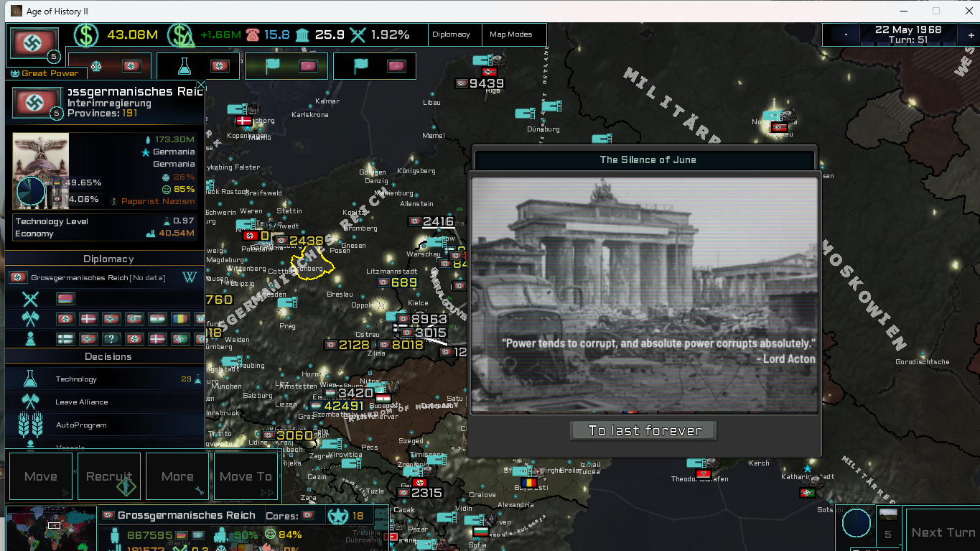Click the red telephone diplomacy points icon

[x=252, y=34]
